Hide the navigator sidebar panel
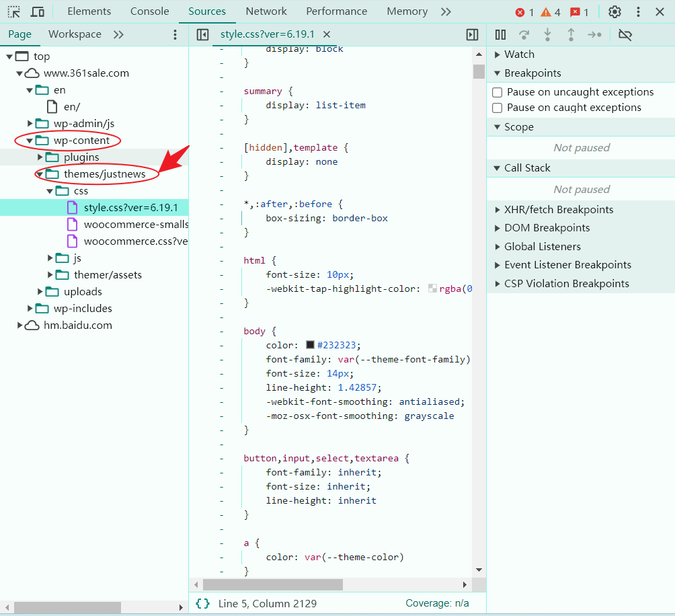This screenshot has width=675, height=616. (x=202, y=34)
